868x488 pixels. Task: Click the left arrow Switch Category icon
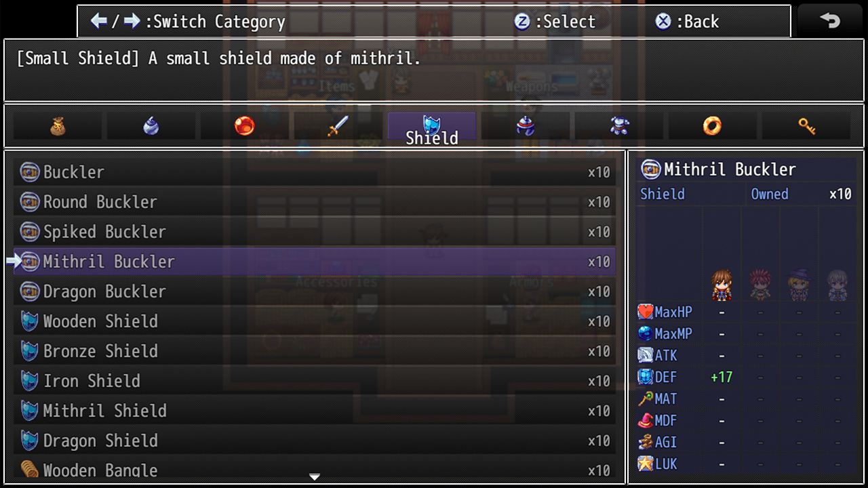tap(99, 21)
